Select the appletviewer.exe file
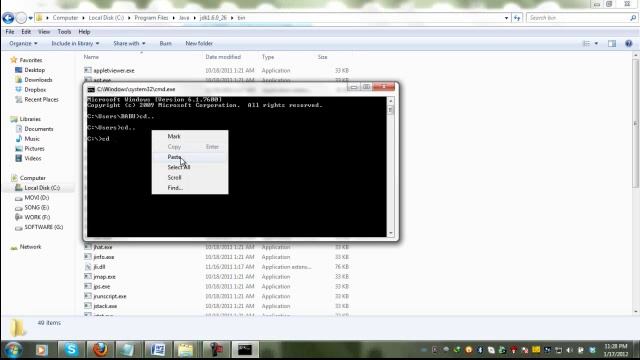Screen dimensions: 640x360 pyautogui.click(x=114, y=71)
